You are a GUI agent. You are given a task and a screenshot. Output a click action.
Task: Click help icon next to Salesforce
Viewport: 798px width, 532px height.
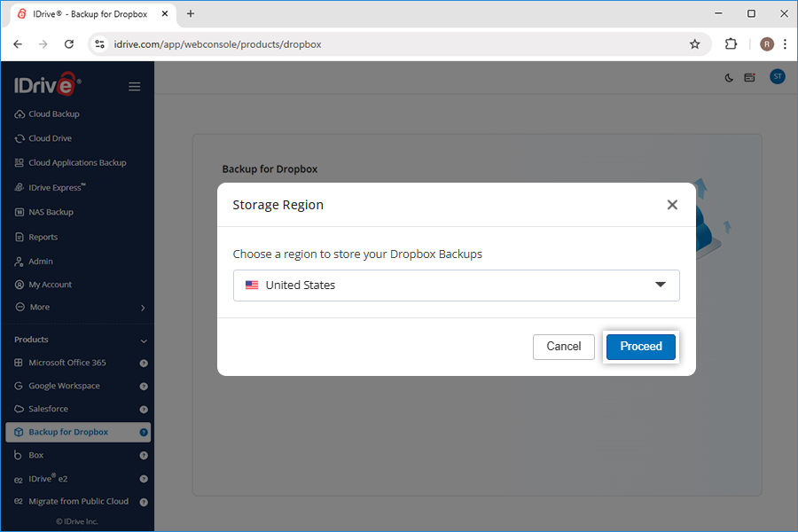pyautogui.click(x=144, y=410)
